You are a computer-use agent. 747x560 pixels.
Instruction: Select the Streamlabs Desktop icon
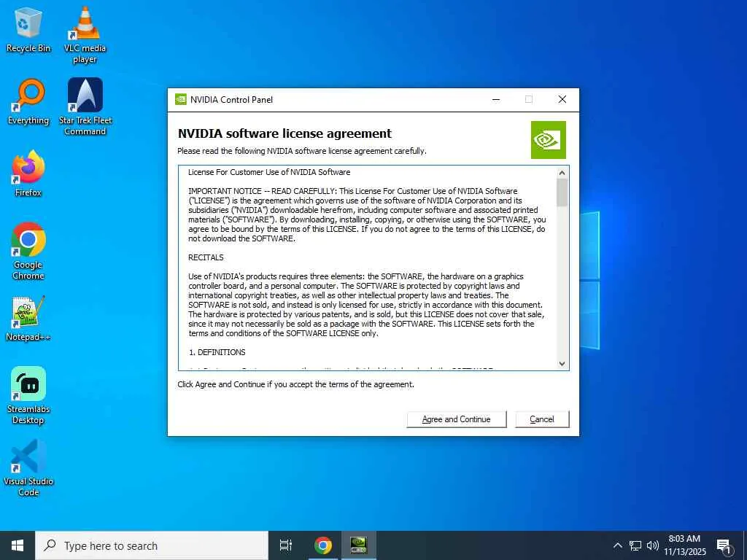pyautogui.click(x=28, y=396)
